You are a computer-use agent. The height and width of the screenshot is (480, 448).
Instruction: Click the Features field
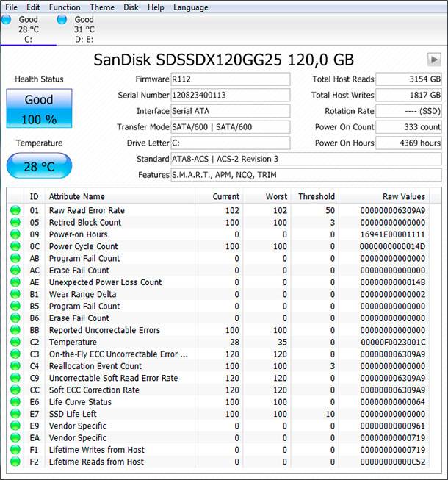306,175
